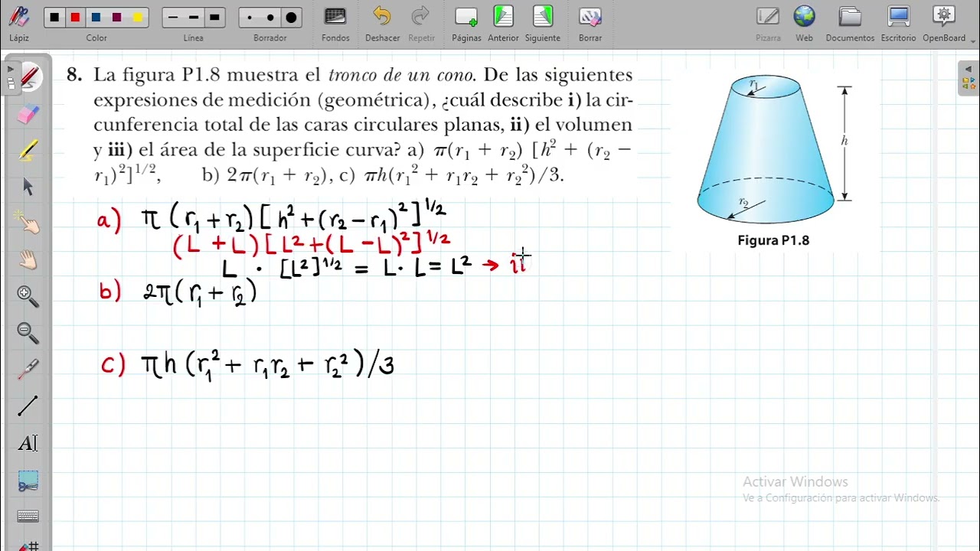The image size is (980, 551).
Task: Select the thick line width
Action: pyautogui.click(x=214, y=18)
